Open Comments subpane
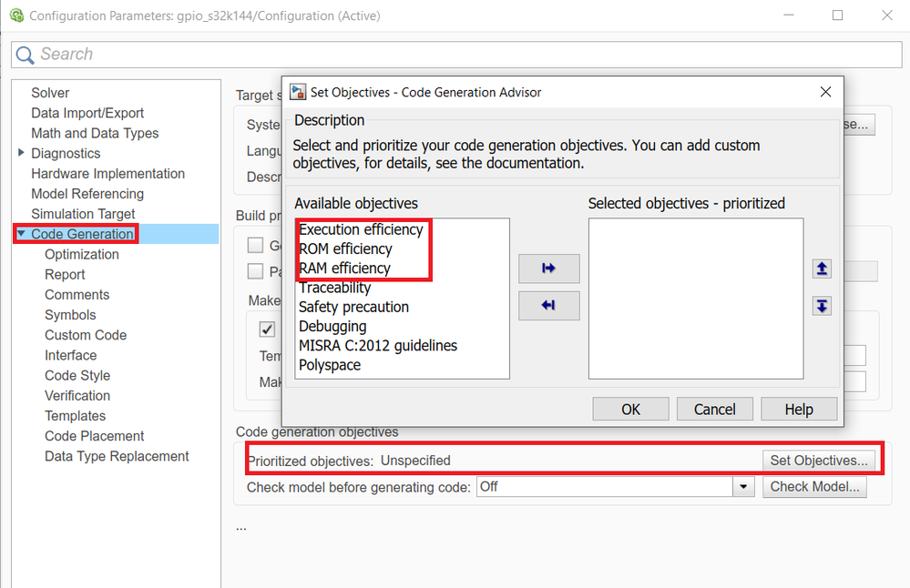The width and height of the screenshot is (910, 588). [77, 295]
